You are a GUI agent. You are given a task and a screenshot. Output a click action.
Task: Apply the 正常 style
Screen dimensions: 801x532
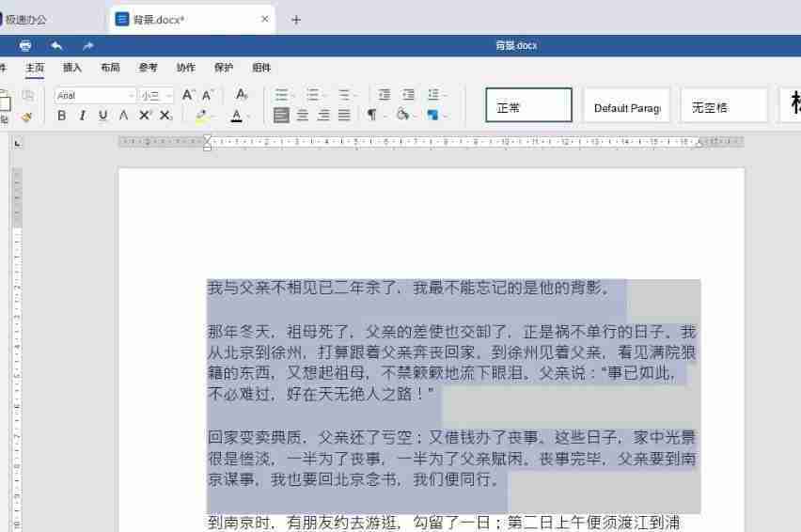click(528, 105)
